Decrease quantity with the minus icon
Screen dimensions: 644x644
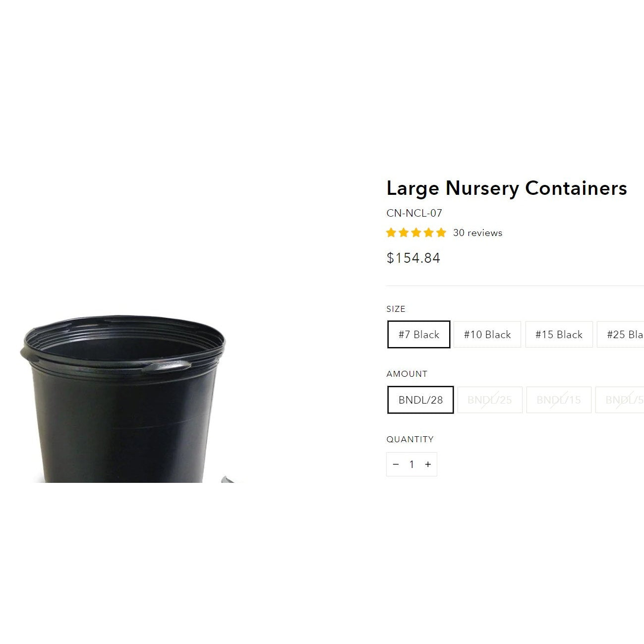click(396, 465)
